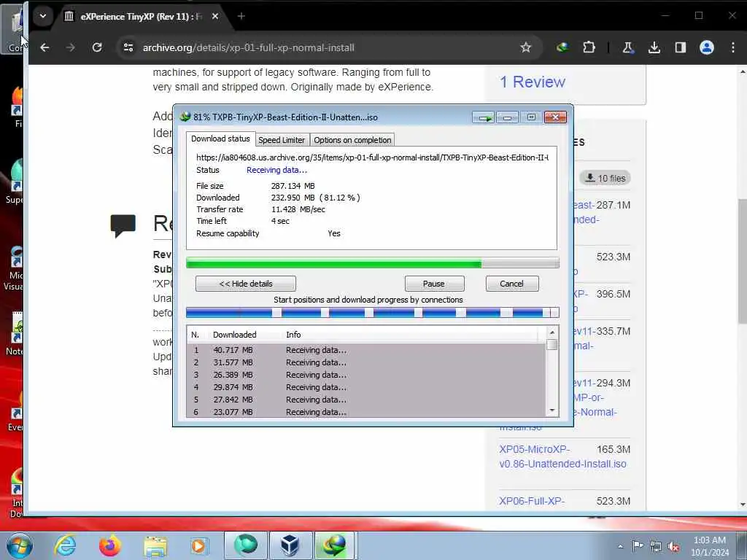This screenshot has width=747, height=560.
Task: Click the network tray icon
Action: coord(656,547)
